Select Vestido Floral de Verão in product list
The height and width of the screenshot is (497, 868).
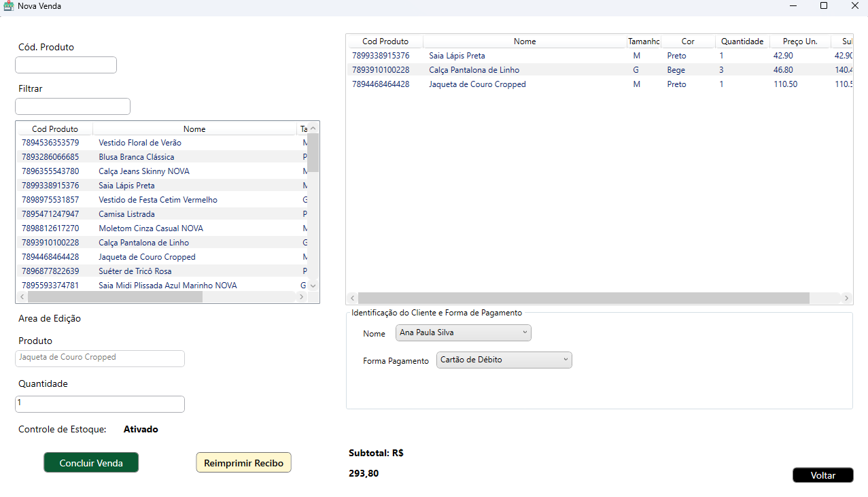pos(162,143)
